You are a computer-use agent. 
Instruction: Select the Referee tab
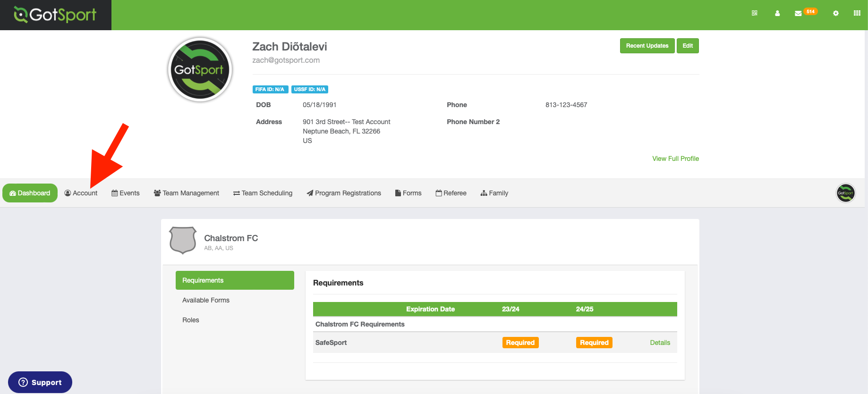tap(451, 193)
